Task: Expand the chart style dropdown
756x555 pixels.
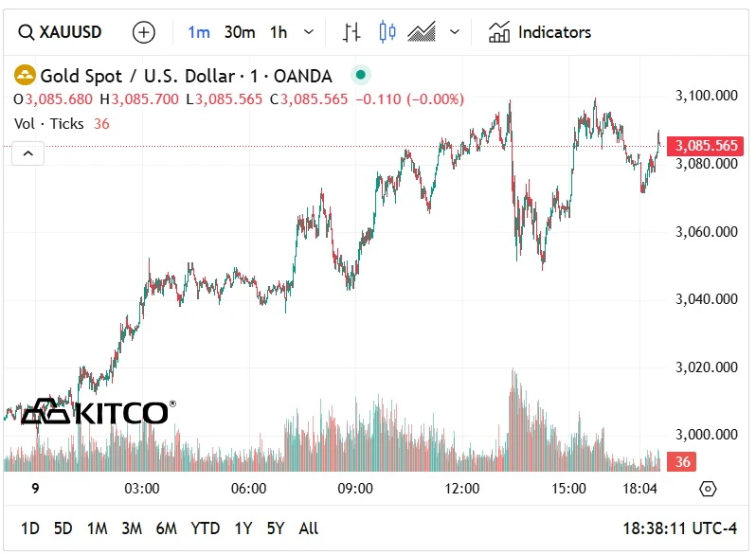Action: click(x=455, y=32)
